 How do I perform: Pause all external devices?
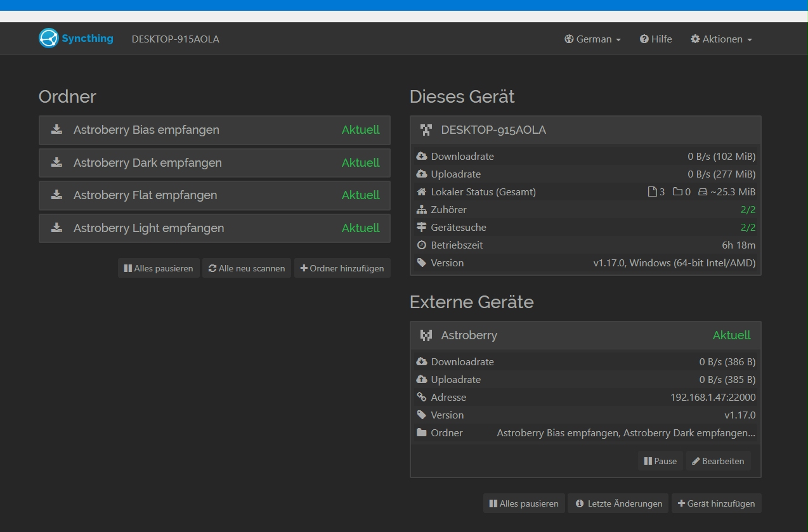[524, 503]
